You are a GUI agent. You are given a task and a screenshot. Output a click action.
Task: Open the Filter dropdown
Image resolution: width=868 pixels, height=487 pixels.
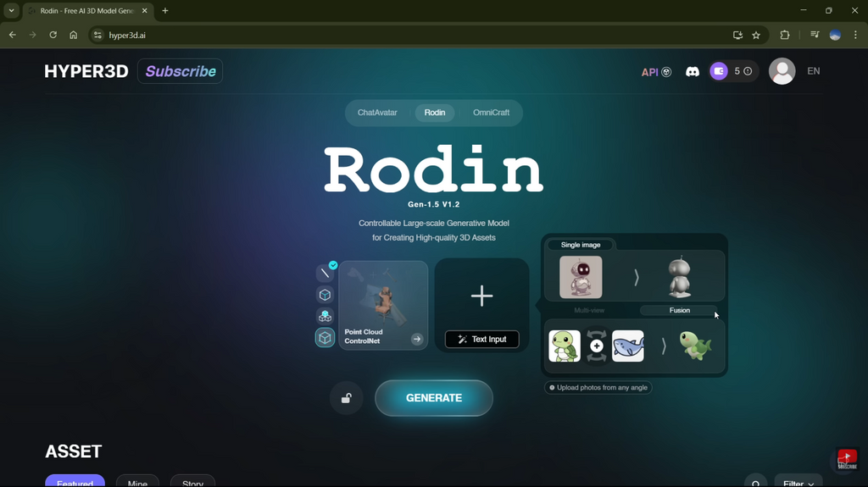click(x=798, y=481)
